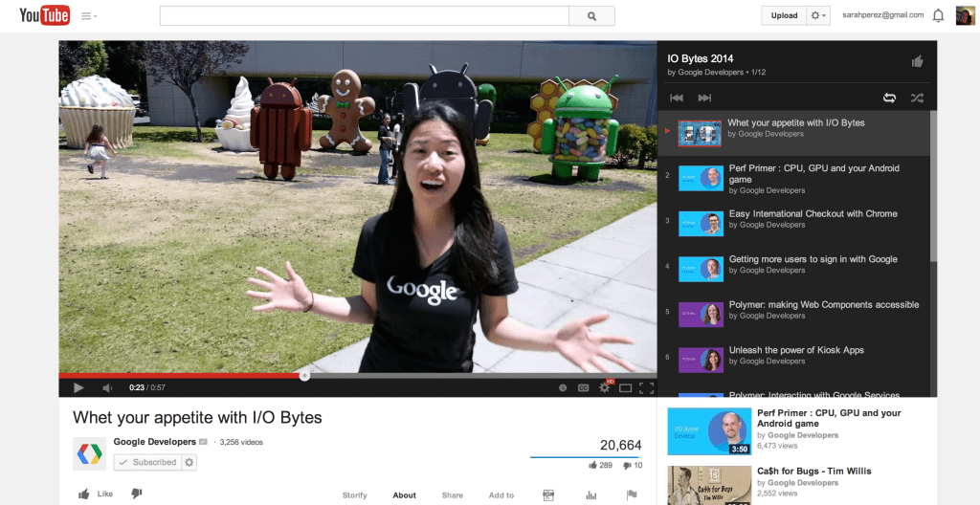This screenshot has width=980, height=505.
Task: Click Ca$h for Bugs thumbnail
Action: [x=709, y=486]
